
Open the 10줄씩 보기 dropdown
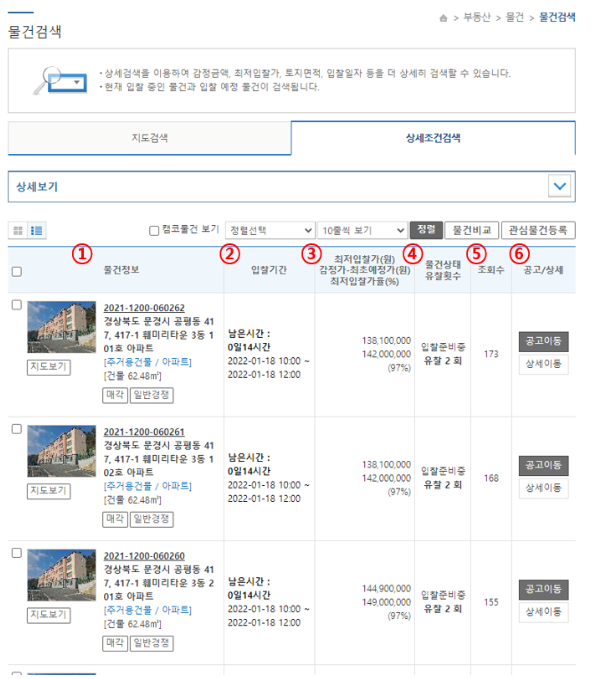[363, 230]
